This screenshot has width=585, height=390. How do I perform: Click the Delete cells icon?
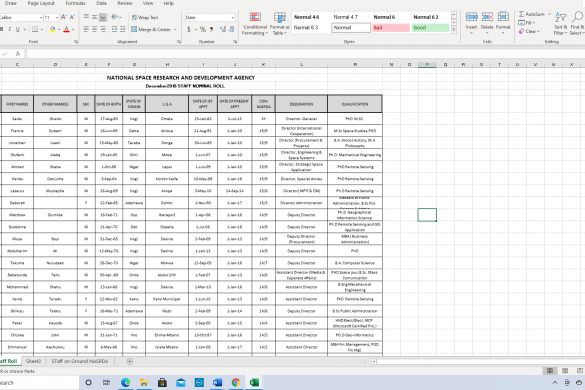(x=487, y=22)
